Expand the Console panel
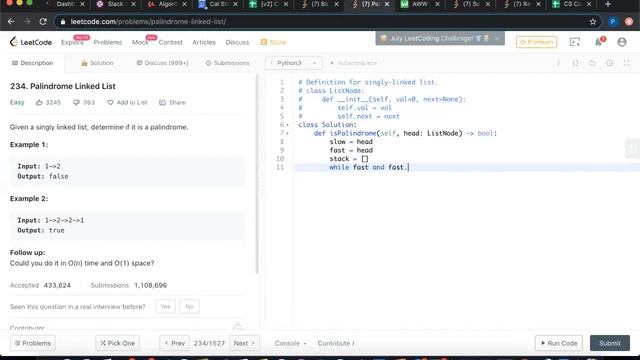This screenshot has height=360, width=640. pos(290,343)
